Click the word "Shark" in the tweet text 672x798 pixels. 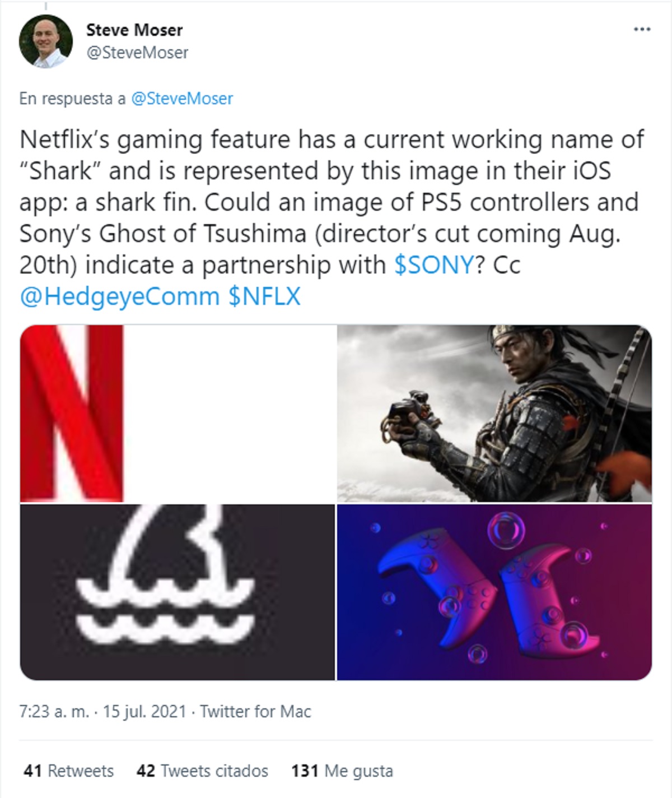click(60, 171)
